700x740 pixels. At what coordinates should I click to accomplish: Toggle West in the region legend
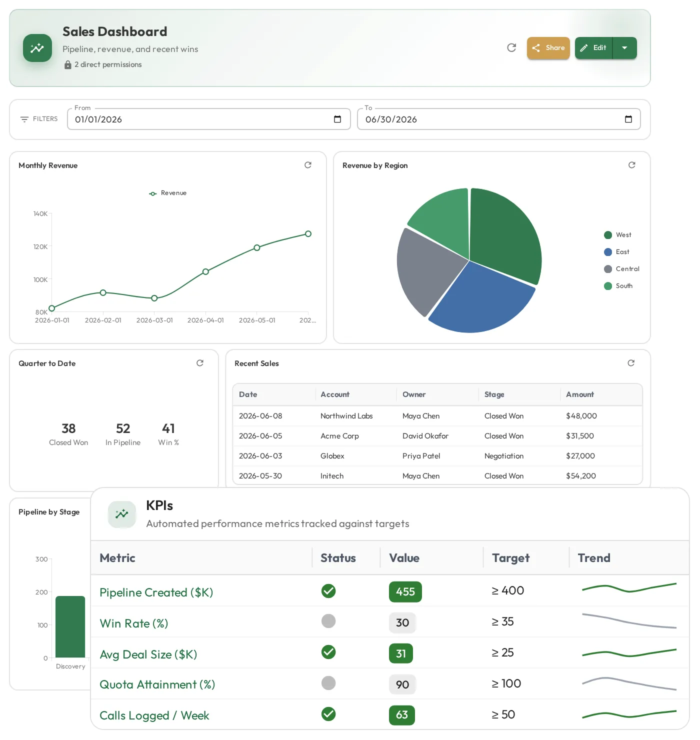click(618, 235)
